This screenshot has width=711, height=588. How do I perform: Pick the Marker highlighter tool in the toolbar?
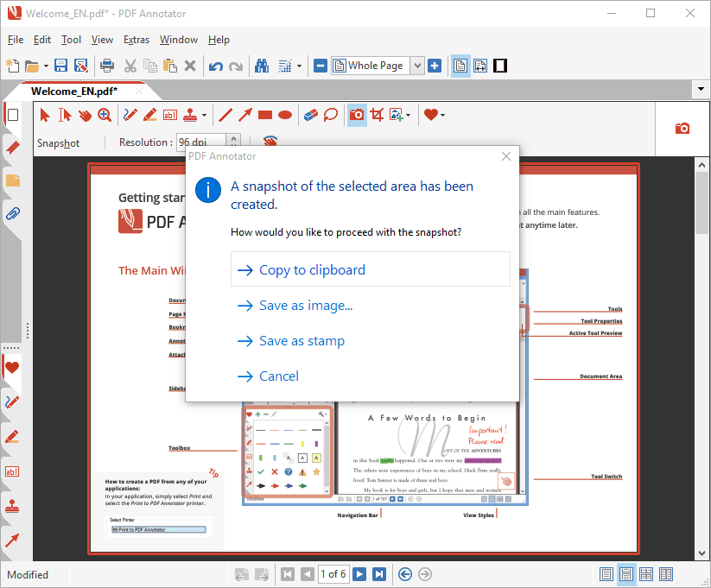(x=150, y=115)
